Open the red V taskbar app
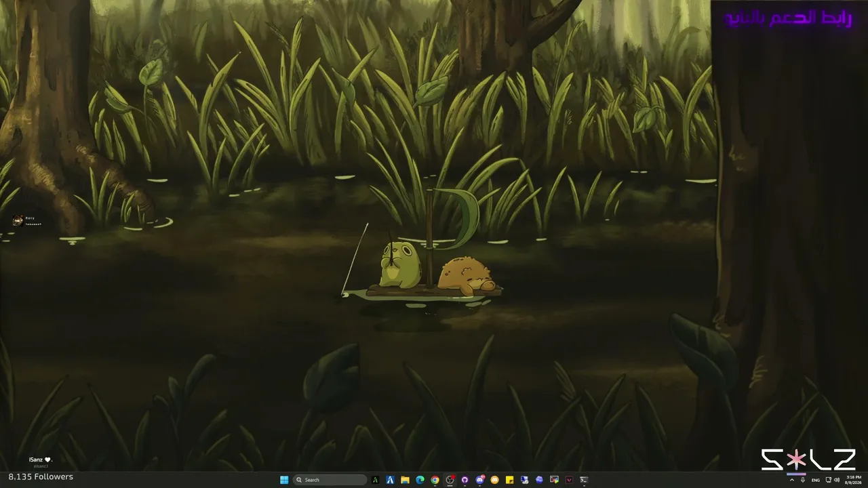This screenshot has width=868, height=488. coord(569,480)
